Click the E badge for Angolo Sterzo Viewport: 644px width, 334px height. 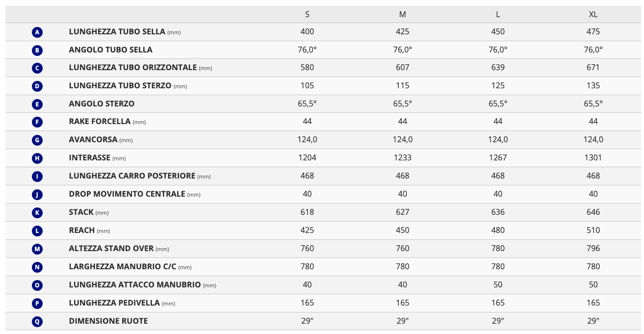tap(37, 104)
